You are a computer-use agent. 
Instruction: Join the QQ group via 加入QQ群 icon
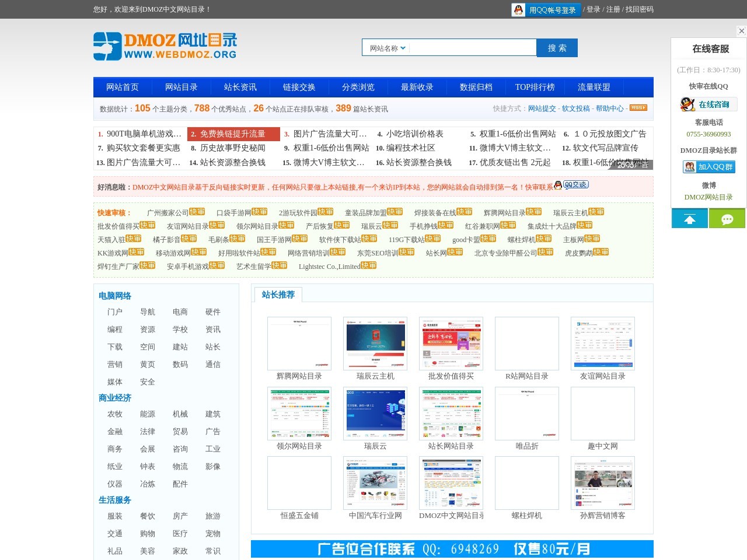pyautogui.click(x=710, y=166)
